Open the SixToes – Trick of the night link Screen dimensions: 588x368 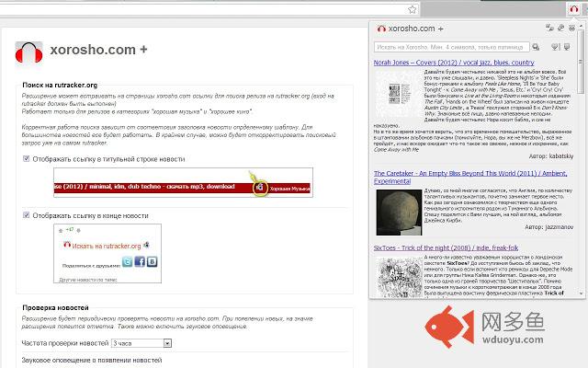(446, 247)
